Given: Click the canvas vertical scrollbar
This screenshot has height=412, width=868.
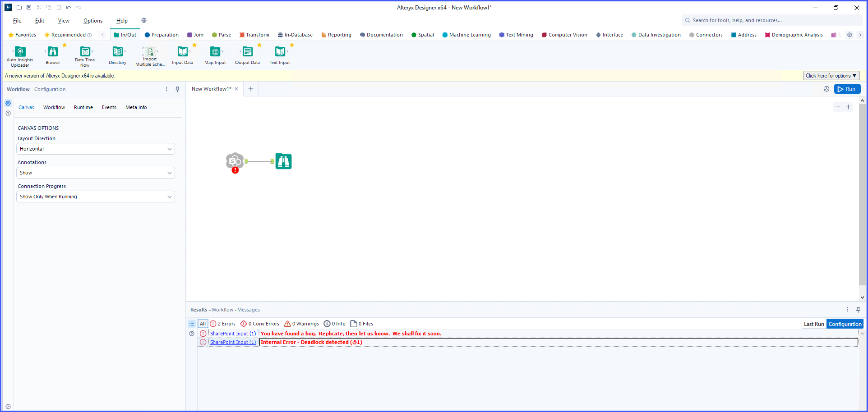Looking at the screenshot, I should [862, 195].
